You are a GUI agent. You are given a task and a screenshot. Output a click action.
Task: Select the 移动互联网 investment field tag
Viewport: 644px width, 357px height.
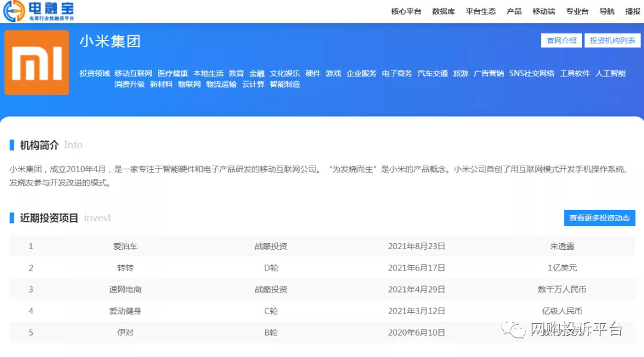tap(134, 73)
